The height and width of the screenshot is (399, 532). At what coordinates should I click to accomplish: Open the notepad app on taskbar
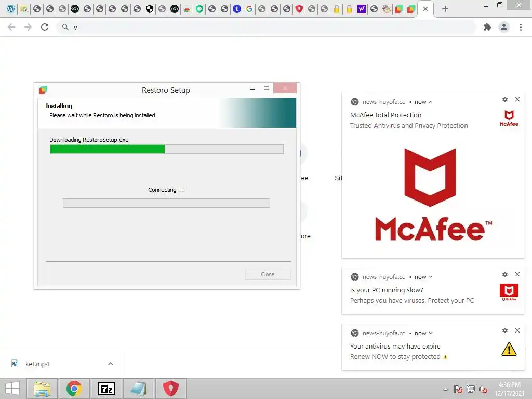(138, 389)
